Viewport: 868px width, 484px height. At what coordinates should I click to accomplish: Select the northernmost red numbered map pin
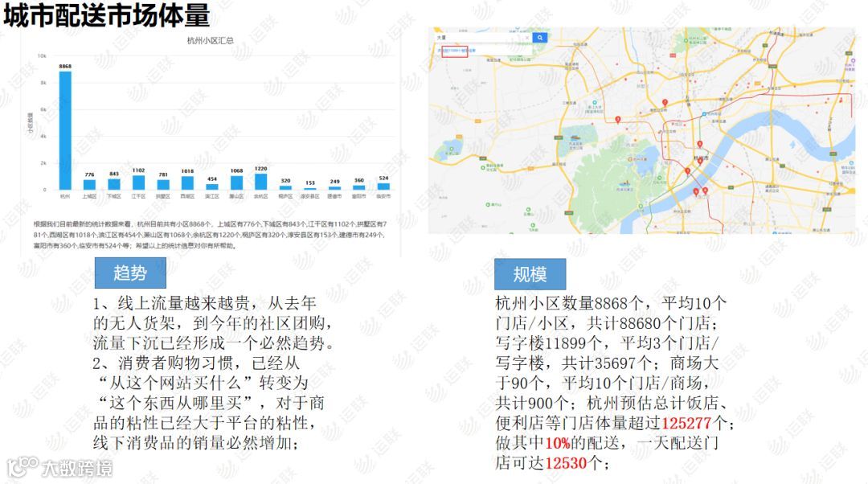click(665, 103)
